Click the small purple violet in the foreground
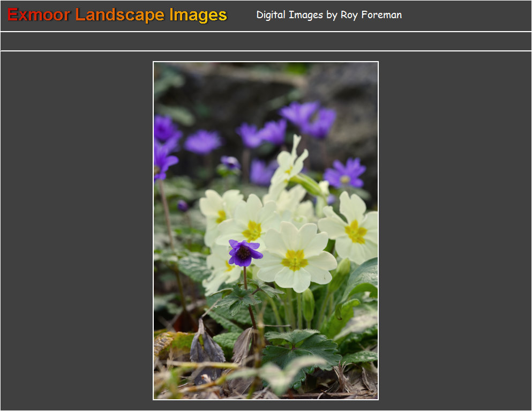Screen dimensions: 532x411 point(244,252)
